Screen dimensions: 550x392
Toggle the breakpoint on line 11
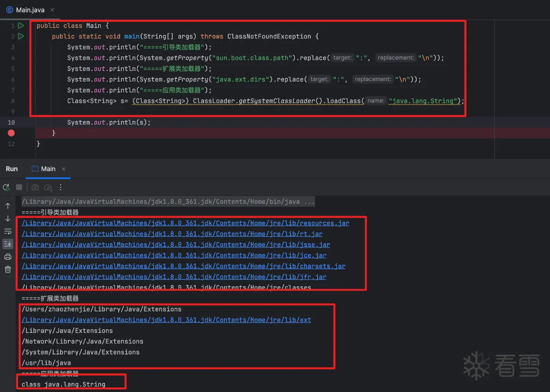point(11,133)
